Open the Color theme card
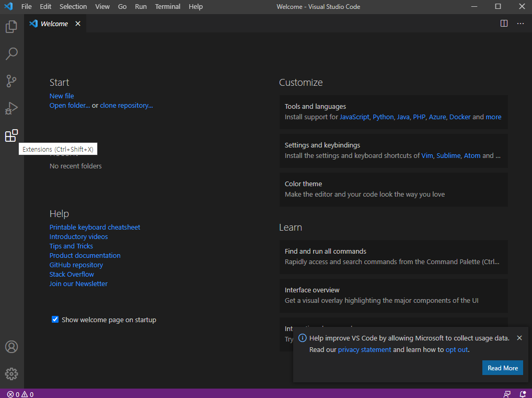The image size is (532, 398). pyautogui.click(x=394, y=189)
